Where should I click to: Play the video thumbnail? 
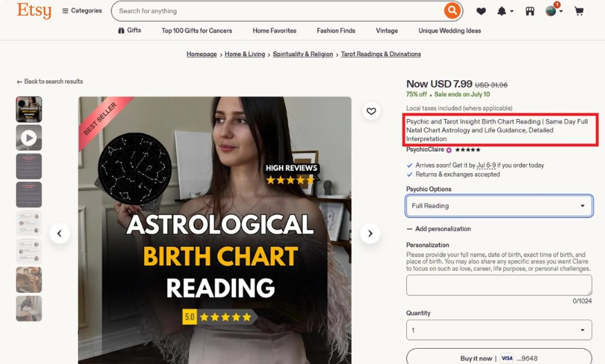click(29, 138)
